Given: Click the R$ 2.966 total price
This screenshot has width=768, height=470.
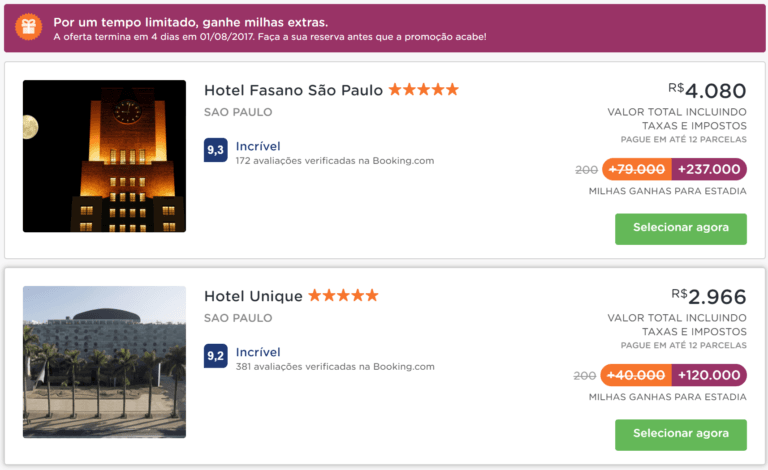Looking at the screenshot, I should (708, 298).
